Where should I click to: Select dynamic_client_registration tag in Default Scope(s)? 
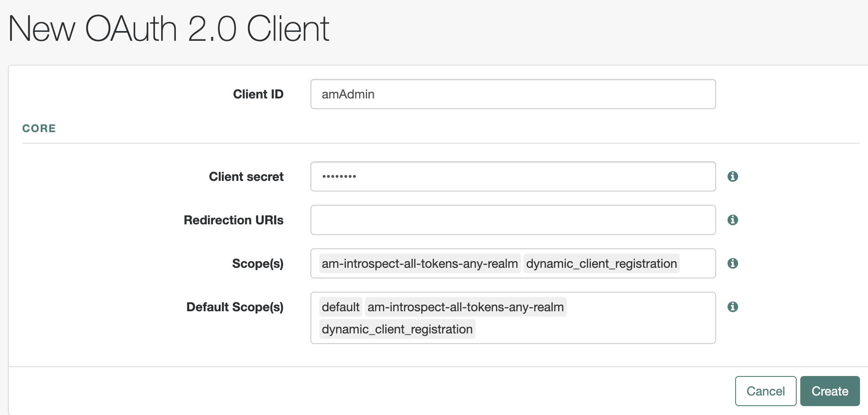pos(397,329)
